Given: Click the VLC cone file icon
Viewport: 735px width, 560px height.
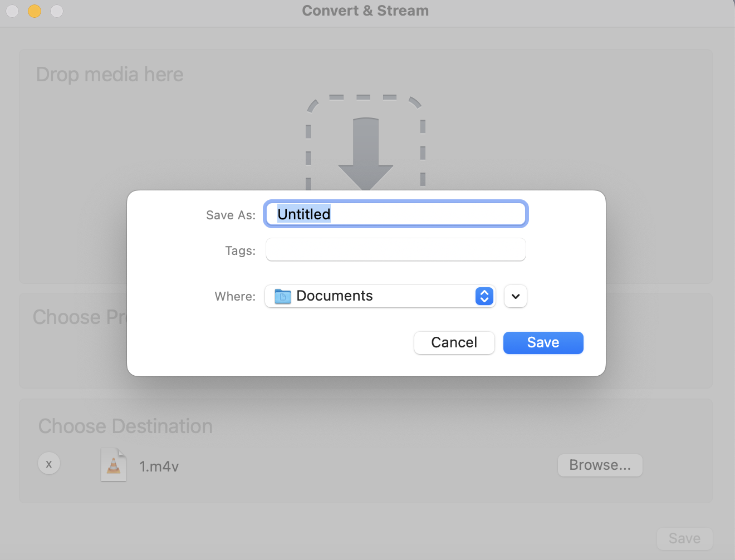Looking at the screenshot, I should coord(114,464).
